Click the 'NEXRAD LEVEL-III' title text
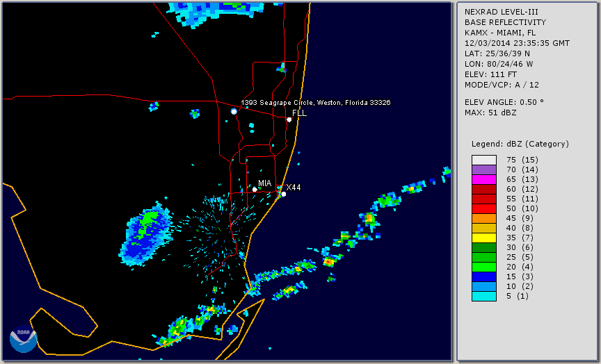This screenshot has width=601, height=364. point(502,12)
